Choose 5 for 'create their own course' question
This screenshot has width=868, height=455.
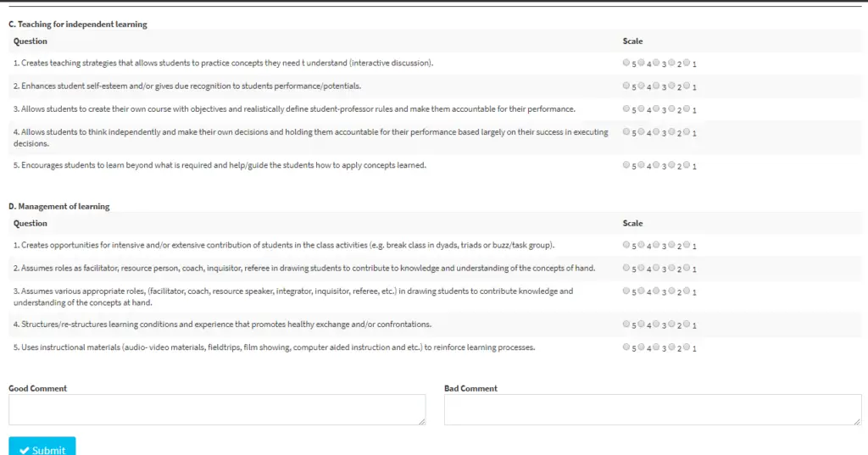[626, 108]
